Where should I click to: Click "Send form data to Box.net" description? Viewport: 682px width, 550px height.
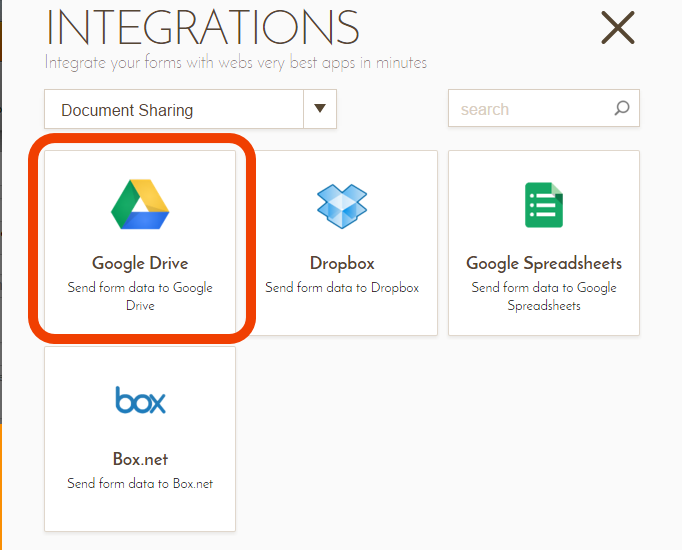coord(140,483)
